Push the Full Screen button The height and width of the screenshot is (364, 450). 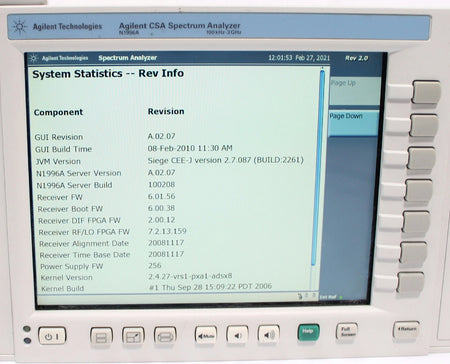347,331
